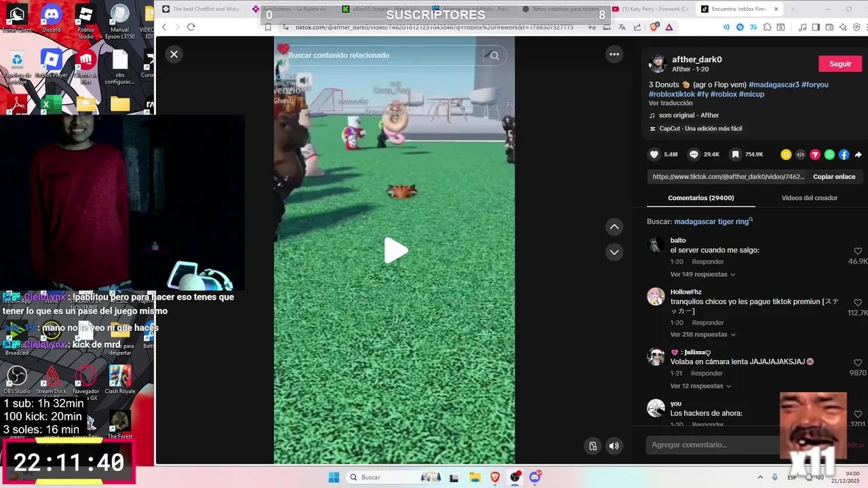This screenshot has height=488, width=868.
Task: Reload the page in browser toolbar
Action: [191, 27]
